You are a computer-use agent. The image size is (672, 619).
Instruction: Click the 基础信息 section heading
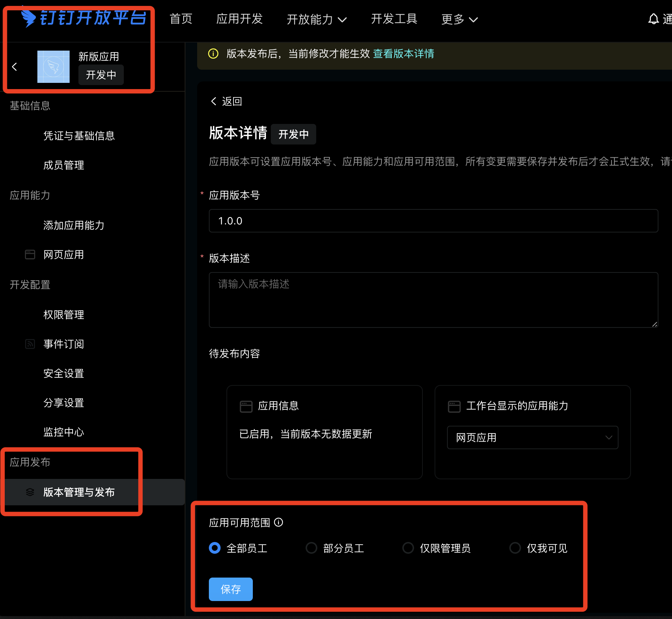click(x=30, y=106)
